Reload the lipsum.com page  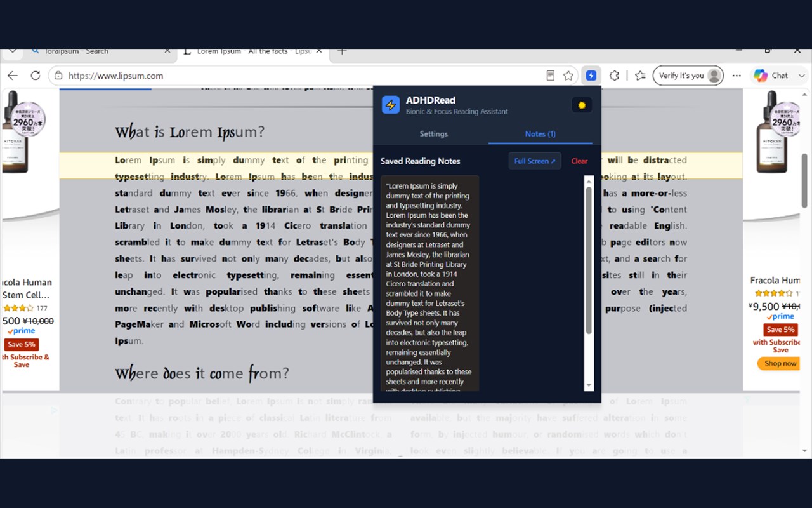point(36,76)
